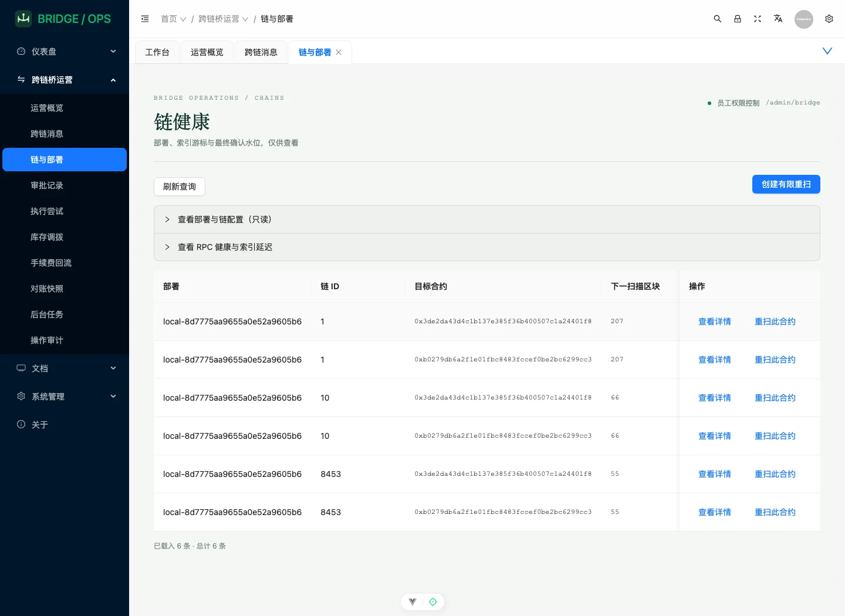Click 重扫此合约 for chain 1 contract 0xb027
845x616 pixels.
click(x=775, y=360)
